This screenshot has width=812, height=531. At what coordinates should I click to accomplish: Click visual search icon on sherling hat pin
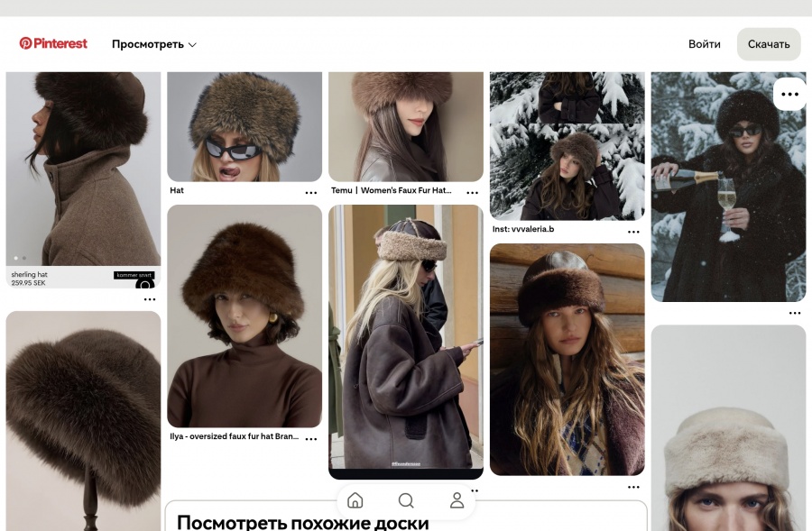(x=145, y=286)
